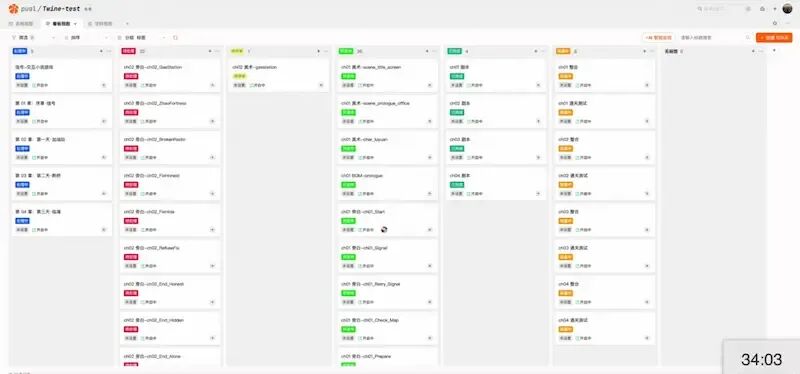800x374 pixels.
Task: Click assignee icon on the ch01_Signal card
Action: [x=429, y=266]
